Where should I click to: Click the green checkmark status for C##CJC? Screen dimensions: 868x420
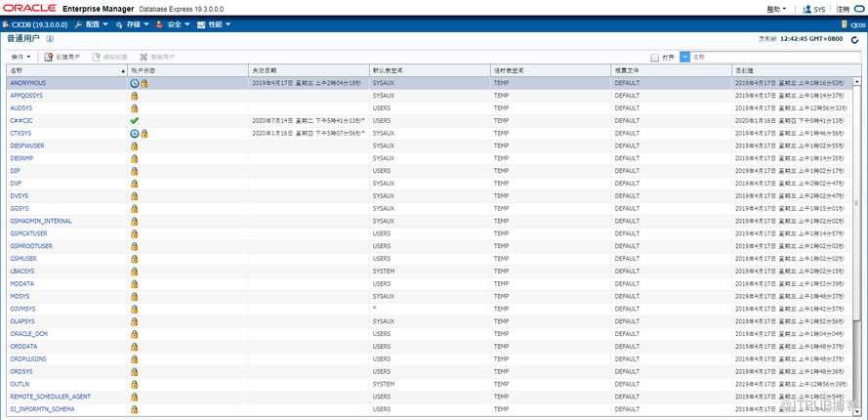tap(135, 121)
